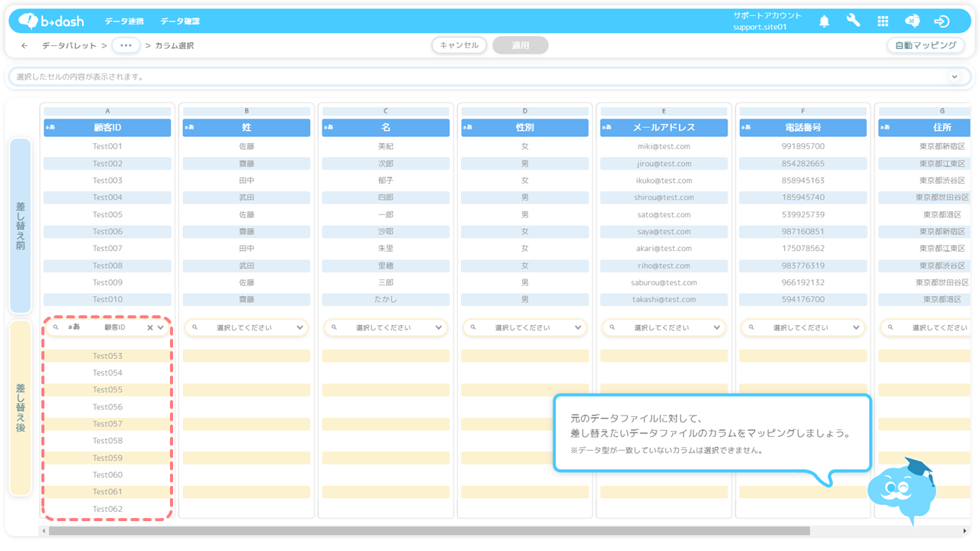980x551 pixels.
Task: Clear the 顧客ID selection with the X
Action: (150, 328)
